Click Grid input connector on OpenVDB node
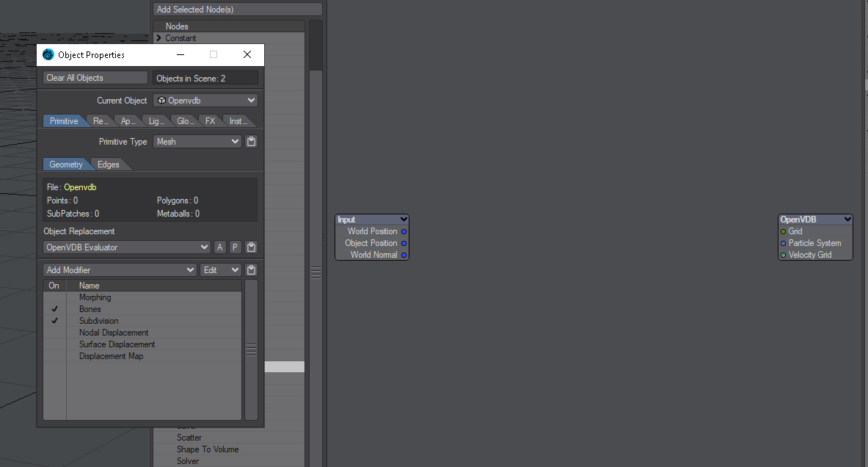Screen dimensions: 868x467 [x=783, y=231]
